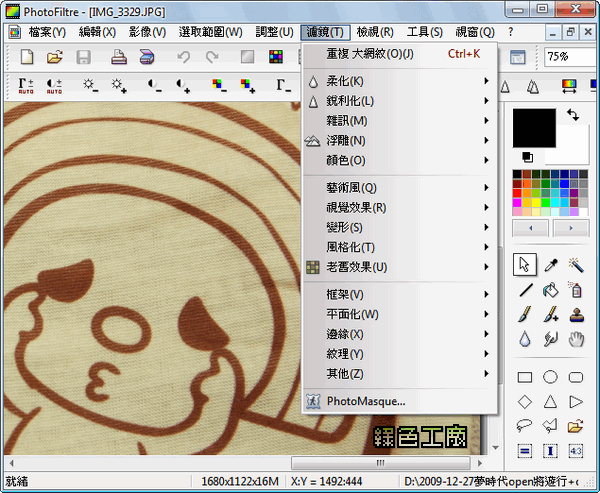Image resolution: width=600 pixels, height=493 pixels.
Task: Select the arrow selection tool
Action: 525,264
